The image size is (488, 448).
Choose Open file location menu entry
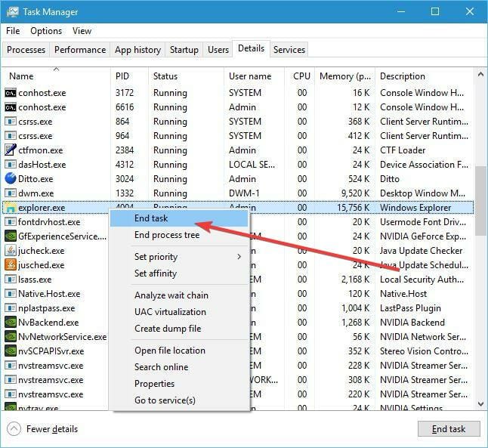point(179,351)
